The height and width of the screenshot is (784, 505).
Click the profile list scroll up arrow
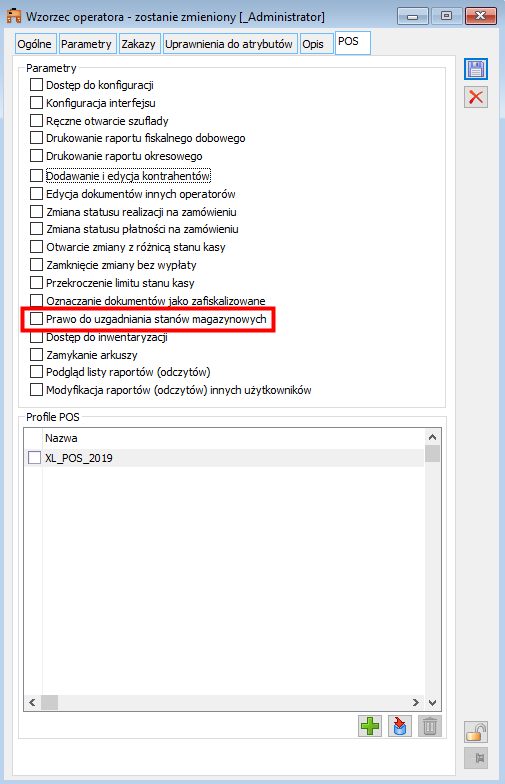432,437
